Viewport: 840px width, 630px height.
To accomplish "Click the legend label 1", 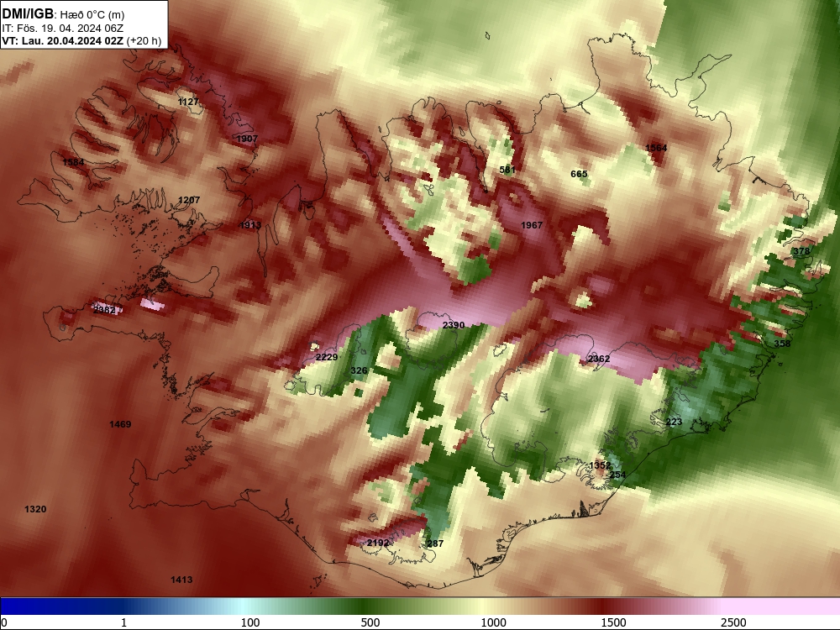I will [123, 622].
